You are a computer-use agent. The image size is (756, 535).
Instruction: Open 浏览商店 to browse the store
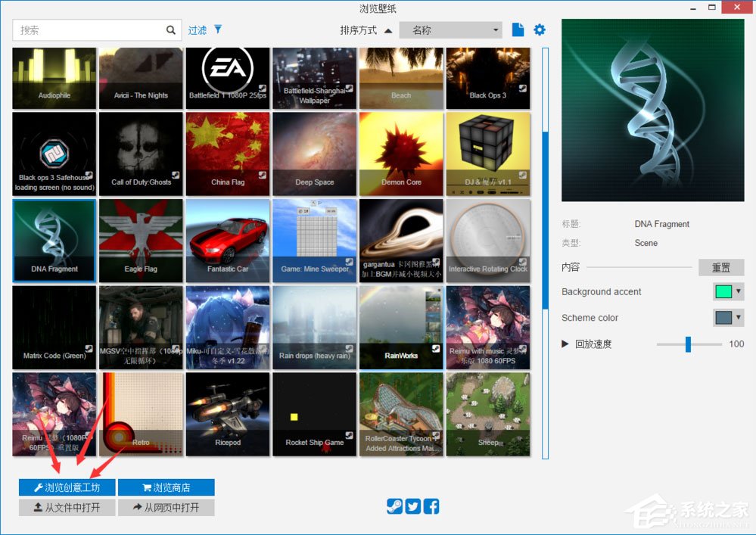[x=166, y=487]
